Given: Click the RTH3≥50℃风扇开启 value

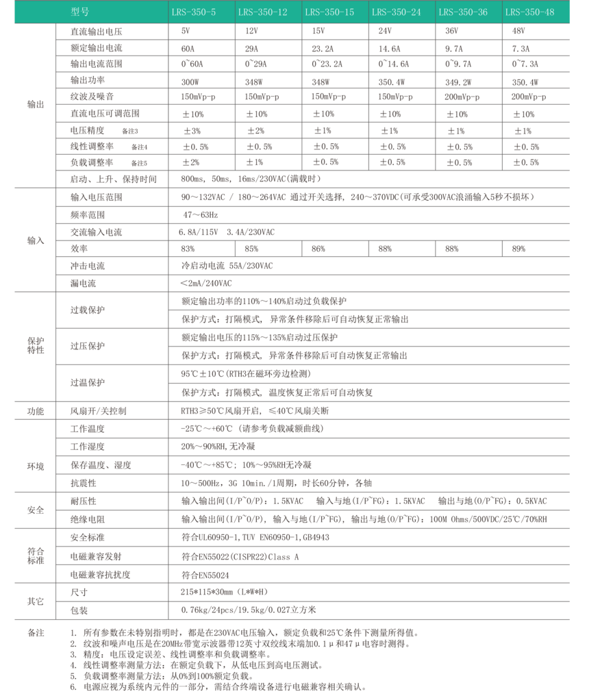Looking at the screenshot, I should (255, 411).
